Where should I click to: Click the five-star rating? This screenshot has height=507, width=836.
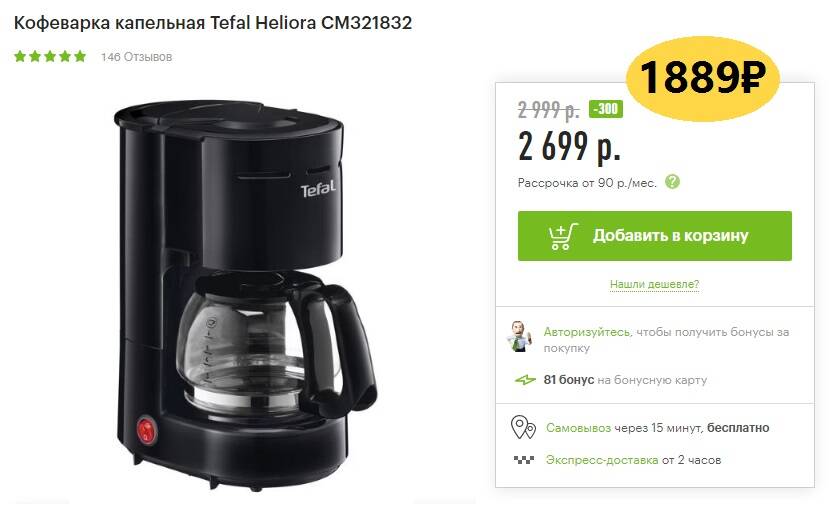pyautogui.click(x=50, y=57)
